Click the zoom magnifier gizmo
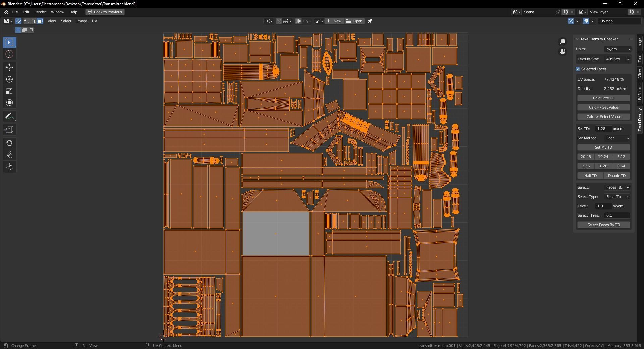 coord(562,41)
